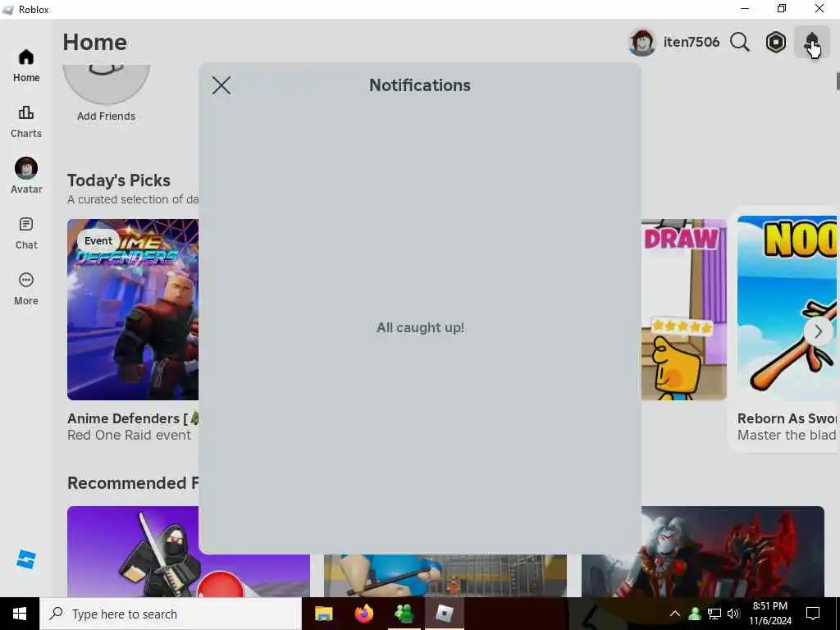Open the ninja game thumbnail in Recommended

tap(189, 551)
